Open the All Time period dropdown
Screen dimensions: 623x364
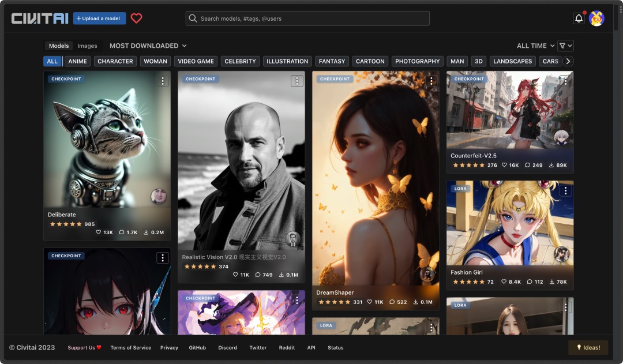[x=535, y=46]
